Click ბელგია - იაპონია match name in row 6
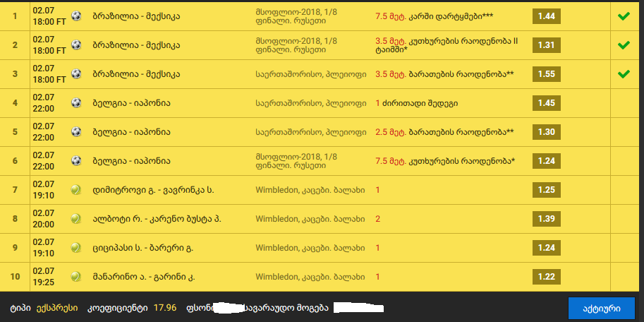 (x=131, y=161)
